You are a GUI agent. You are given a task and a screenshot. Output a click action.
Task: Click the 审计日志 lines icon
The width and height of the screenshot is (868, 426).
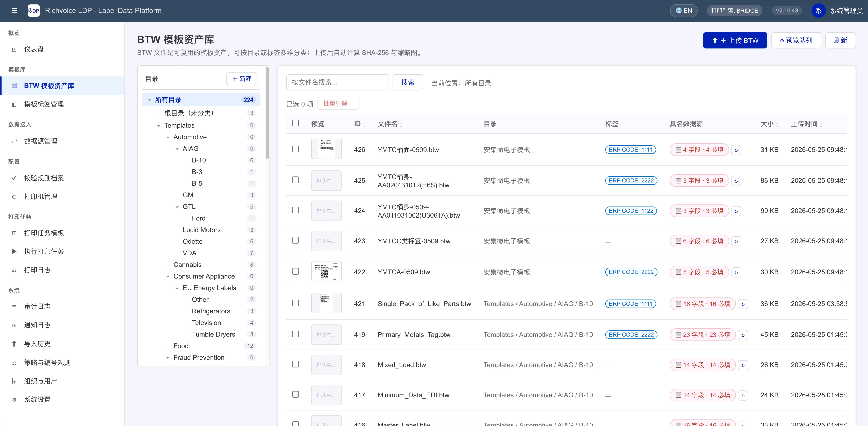pyautogui.click(x=14, y=307)
